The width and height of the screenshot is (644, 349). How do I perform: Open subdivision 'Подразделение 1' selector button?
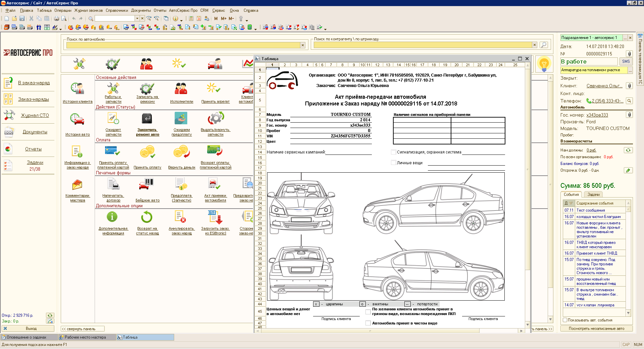(x=625, y=38)
